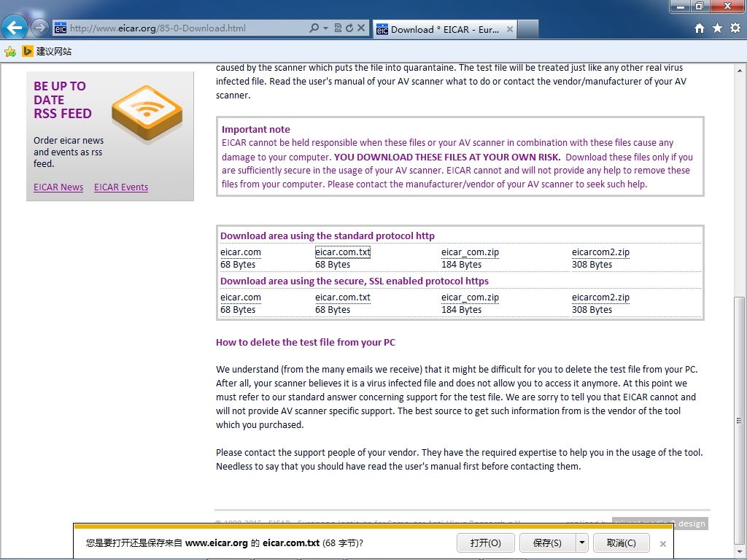
Task: Go back using the browser Back arrow
Action: coord(15,28)
